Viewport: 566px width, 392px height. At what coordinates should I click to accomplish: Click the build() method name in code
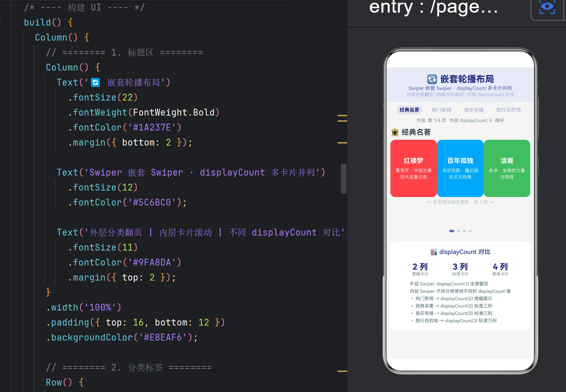(x=37, y=22)
